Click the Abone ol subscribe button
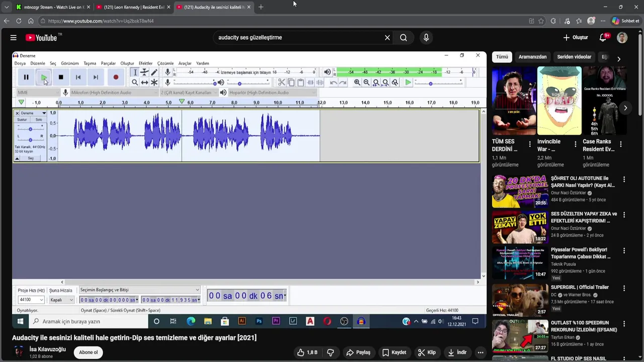Viewport: 644px width, 362px height. [x=88, y=352]
